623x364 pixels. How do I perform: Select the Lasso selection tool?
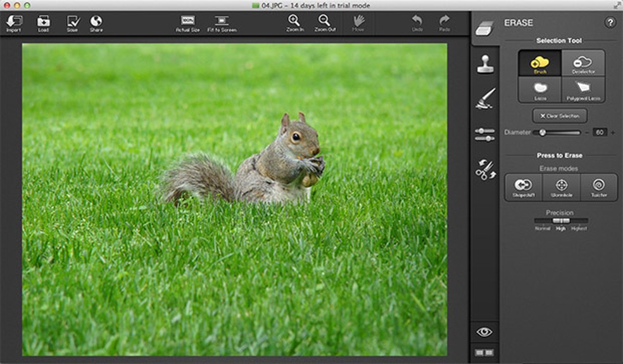540,89
